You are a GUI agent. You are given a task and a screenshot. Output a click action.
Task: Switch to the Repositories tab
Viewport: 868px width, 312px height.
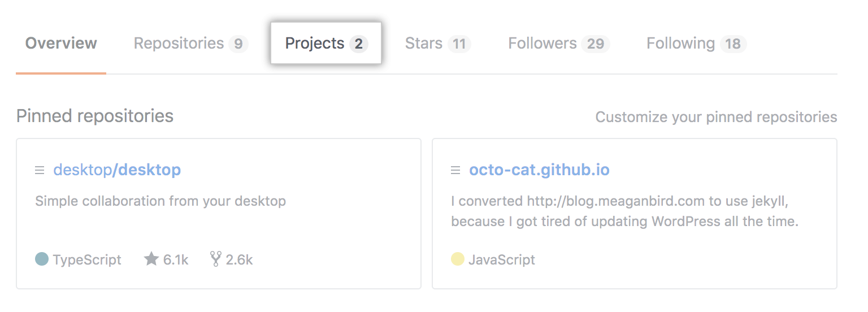[179, 44]
